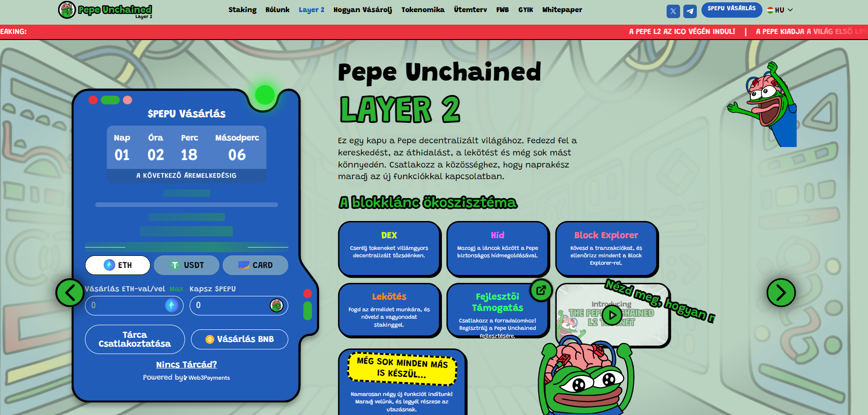868x415 pixels.
Task: Click Pepe token icon in receive field
Action: (x=276, y=305)
